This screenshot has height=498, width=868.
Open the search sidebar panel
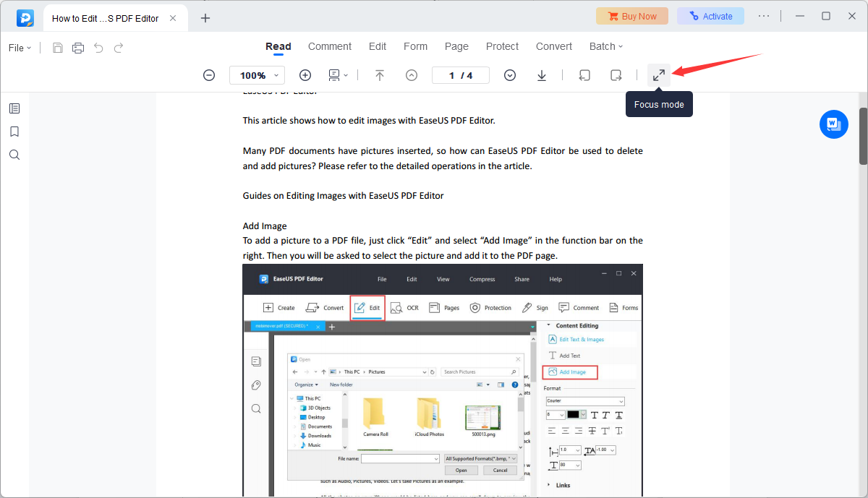(14, 155)
